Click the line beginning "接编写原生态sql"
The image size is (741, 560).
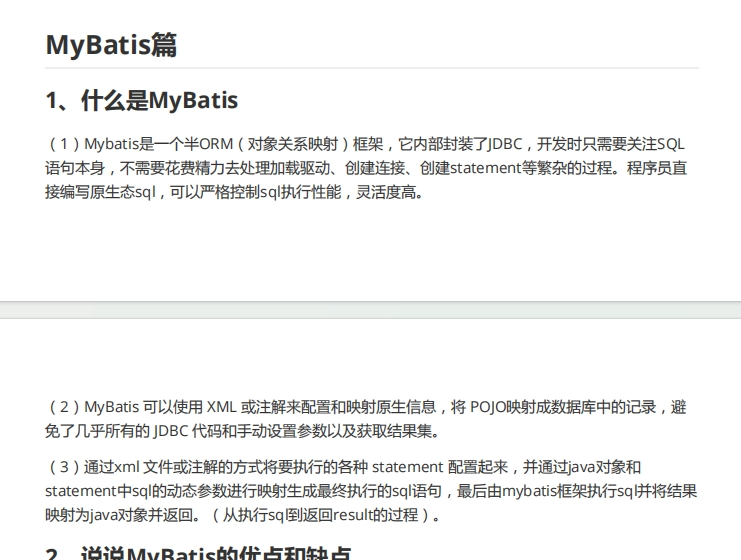(234, 192)
